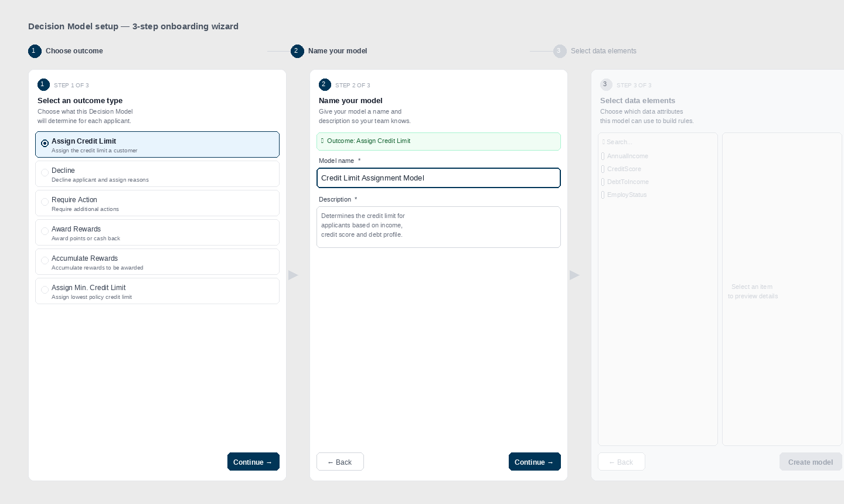Select the Decline outcome radio button
Image resolution: width=844 pixels, height=504 pixels.
click(45, 172)
